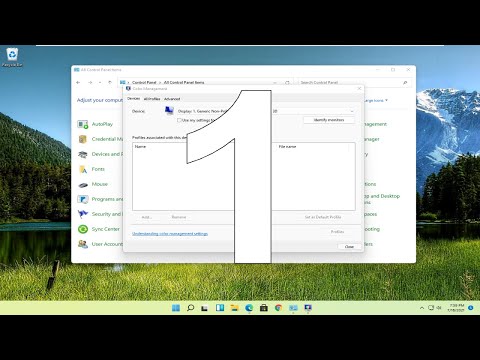480x360 pixels.
Task: Click the Name column header
Action: click(140, 146)
